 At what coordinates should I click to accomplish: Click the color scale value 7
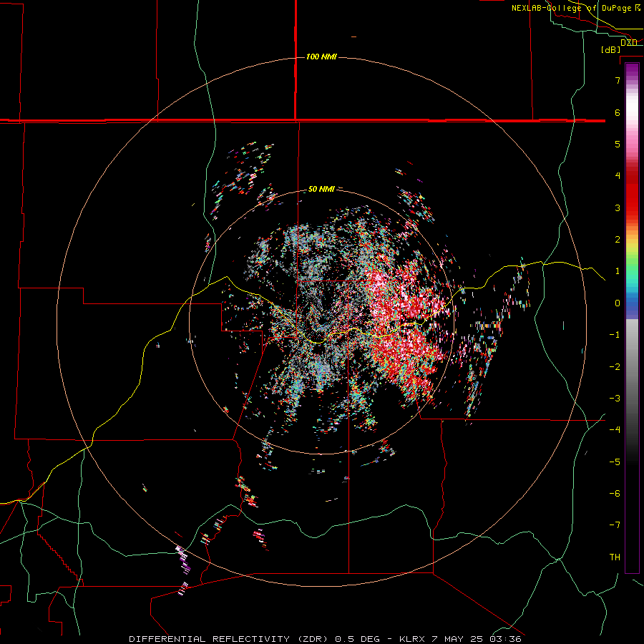[618, 80]
